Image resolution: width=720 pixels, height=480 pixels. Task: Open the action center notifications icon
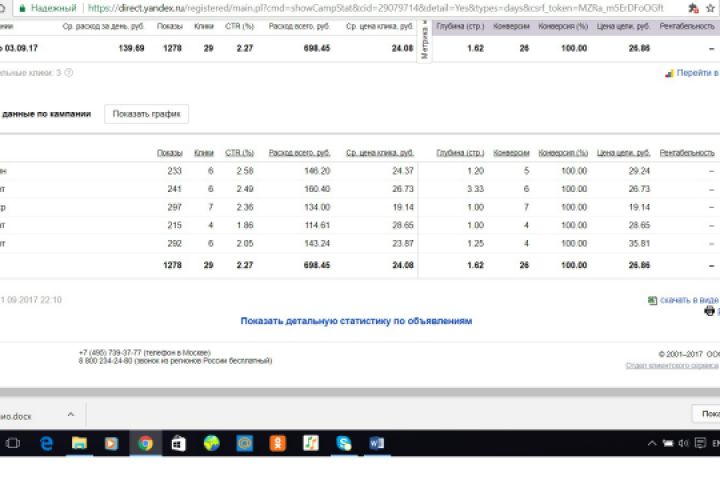(700, 443)
